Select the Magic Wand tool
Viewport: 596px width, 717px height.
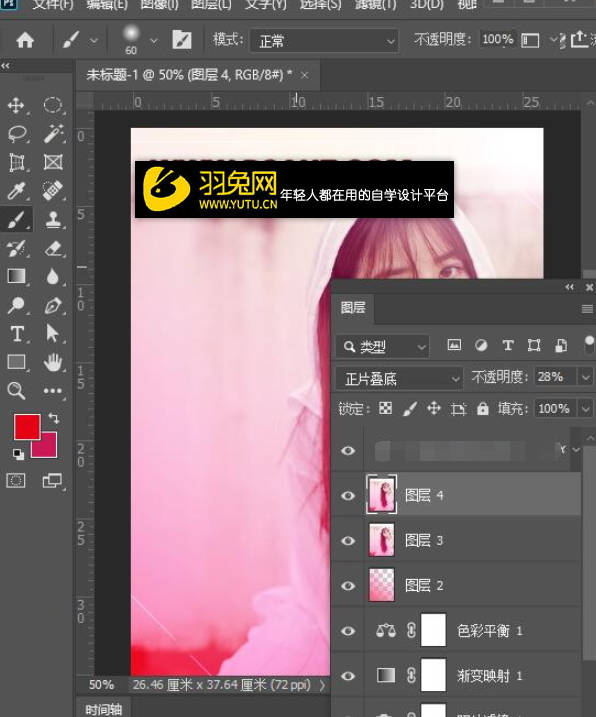(x=53, y=134)
